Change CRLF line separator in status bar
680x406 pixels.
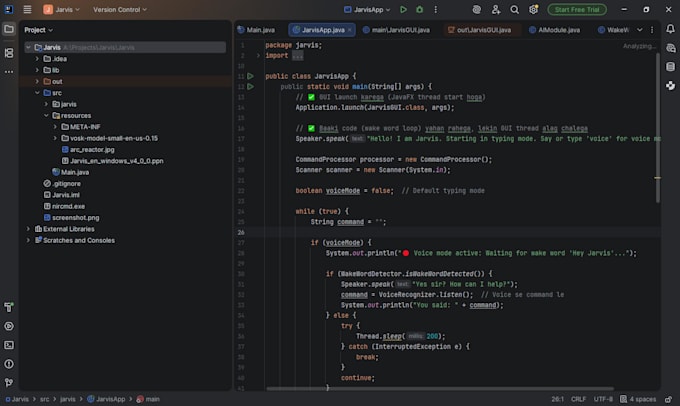[x=578, y=399]
